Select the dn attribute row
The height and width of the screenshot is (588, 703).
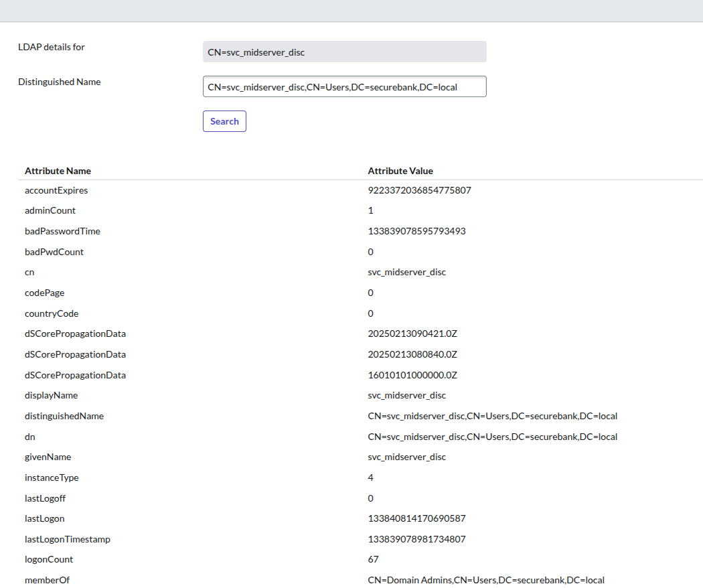click(30, 436)
